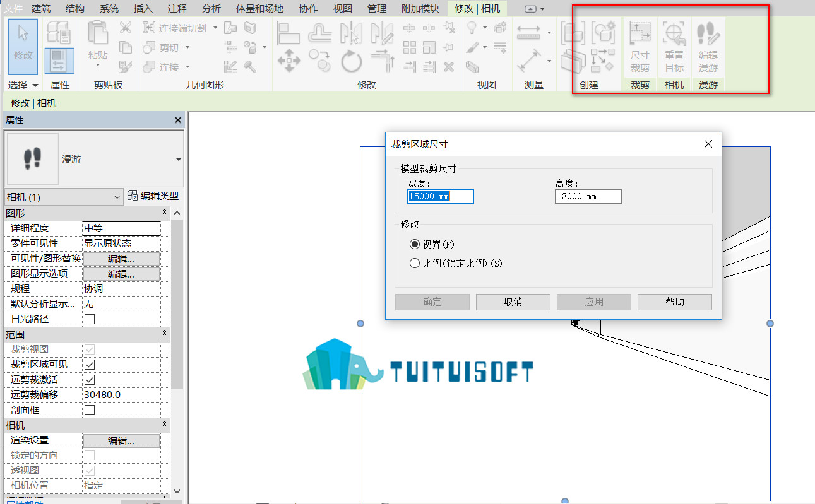Enable the 剖面框 checkbox

90,410
